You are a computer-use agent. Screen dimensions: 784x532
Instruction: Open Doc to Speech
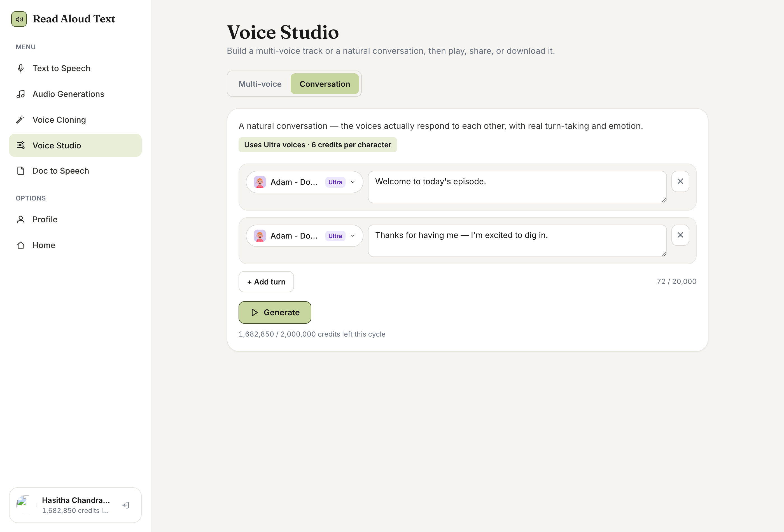pyautogui.click(x=75, y=171)
